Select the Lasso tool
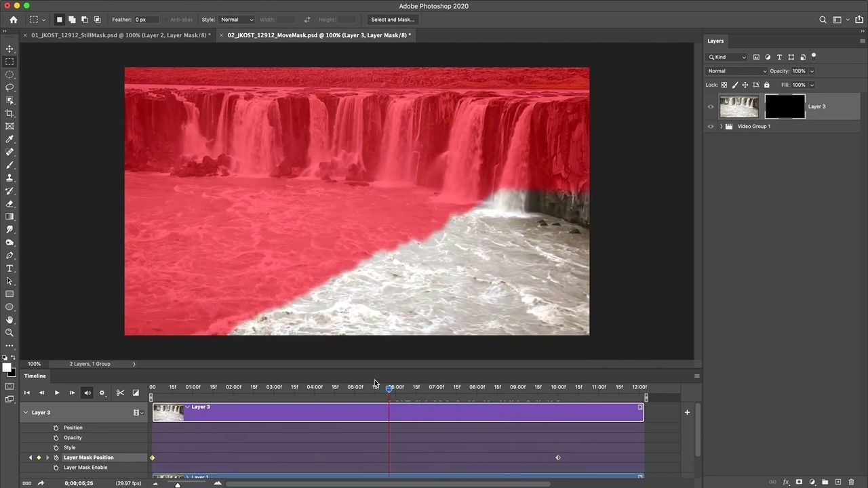 coord(9,87)
